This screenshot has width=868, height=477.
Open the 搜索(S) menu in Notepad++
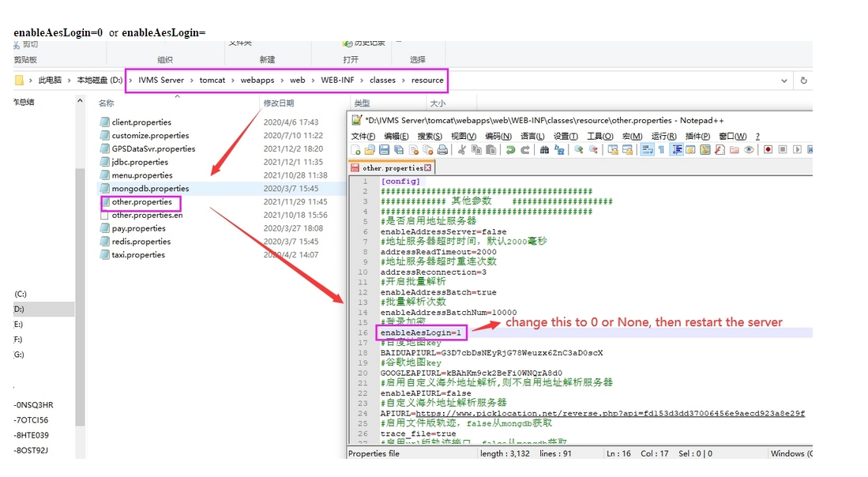430,136
